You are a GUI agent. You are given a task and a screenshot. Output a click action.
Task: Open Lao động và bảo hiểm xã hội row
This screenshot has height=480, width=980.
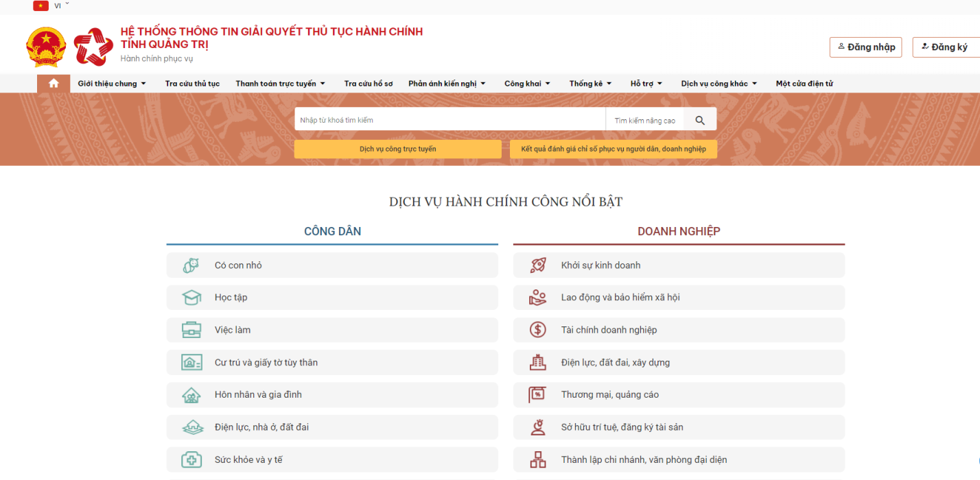coord(679,298)
